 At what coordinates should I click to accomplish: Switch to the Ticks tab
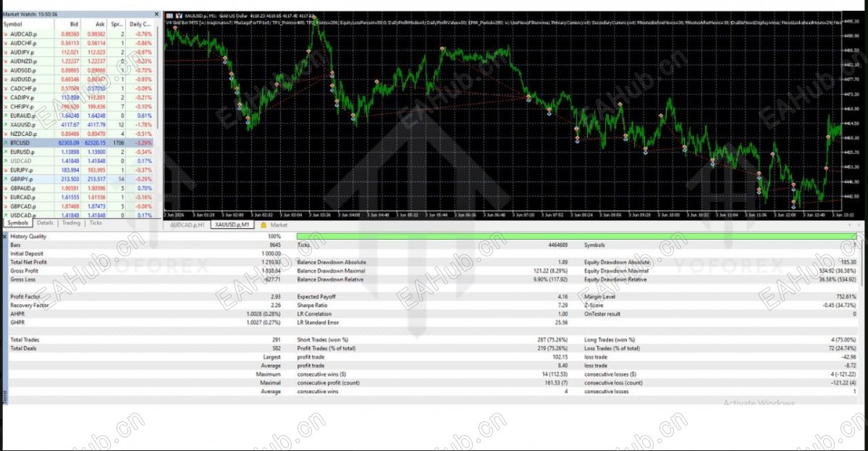pos(96,223)
